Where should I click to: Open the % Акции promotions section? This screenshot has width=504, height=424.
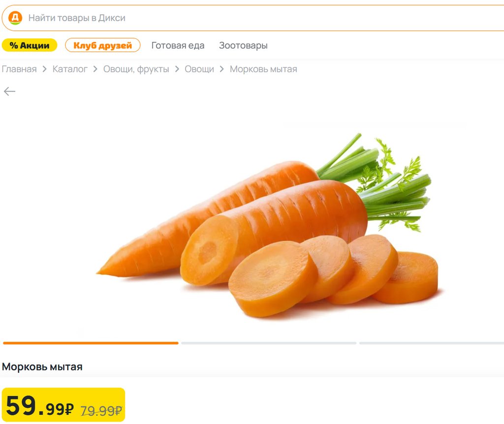pos(30,45)
